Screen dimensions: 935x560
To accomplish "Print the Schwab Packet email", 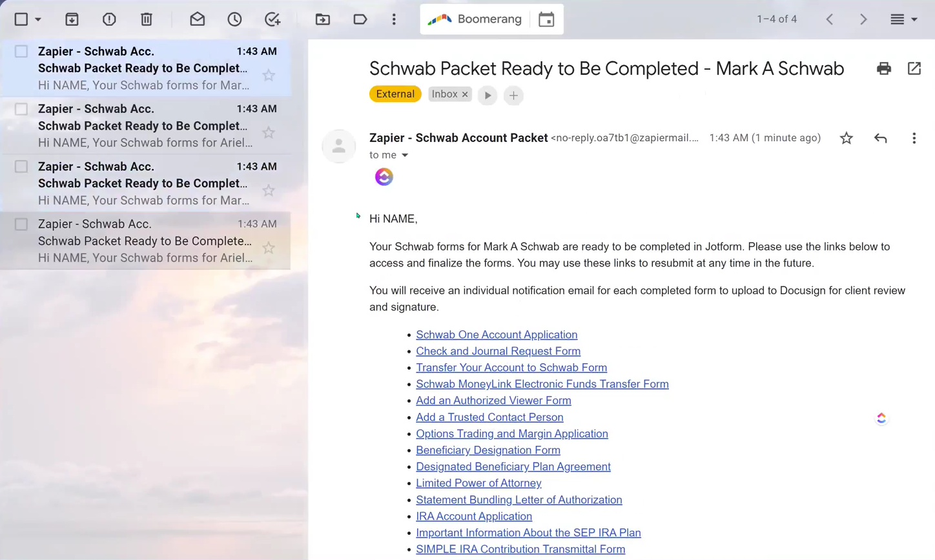I will (x=884, y=68).
